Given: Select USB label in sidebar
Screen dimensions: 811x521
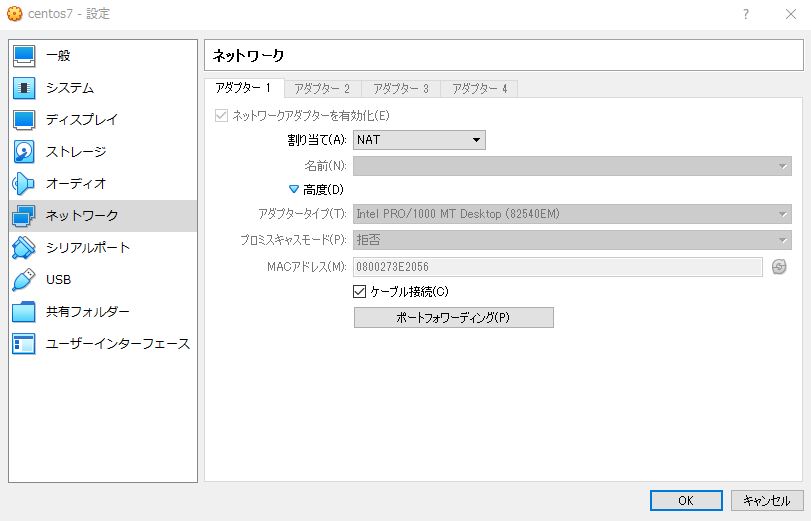Looking at the screenshot, I should point(58,280).
